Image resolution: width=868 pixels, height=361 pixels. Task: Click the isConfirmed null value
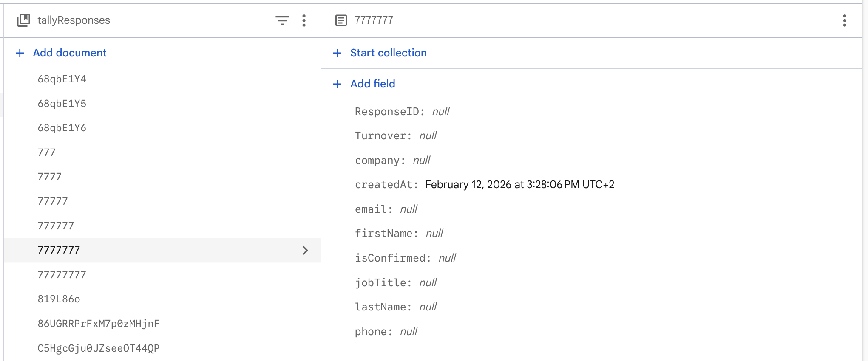click(447, 258)
